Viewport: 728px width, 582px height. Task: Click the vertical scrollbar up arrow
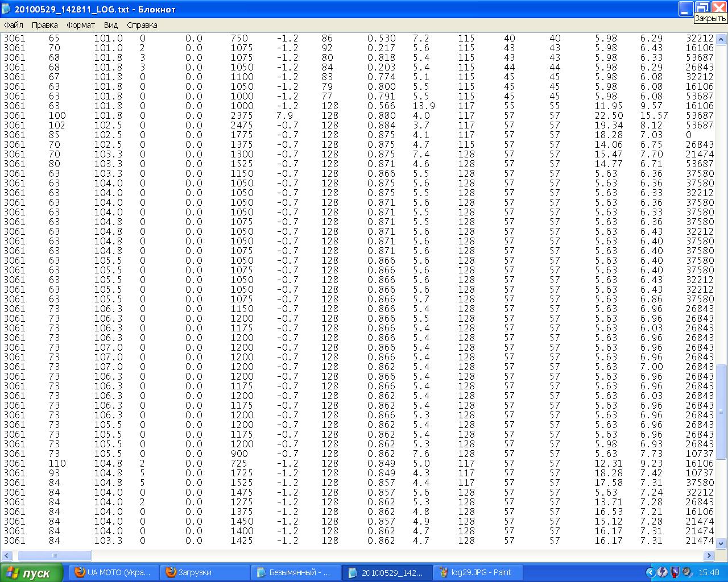point(721,40)
